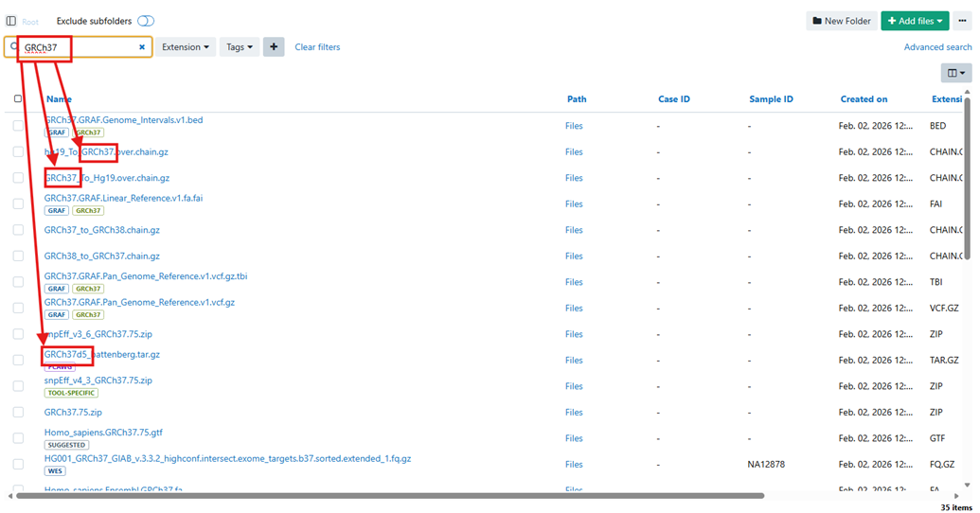The width and height of the screenshot is (980, 513).
Task: Click sample ID NA12878
Action: (766, 465)
